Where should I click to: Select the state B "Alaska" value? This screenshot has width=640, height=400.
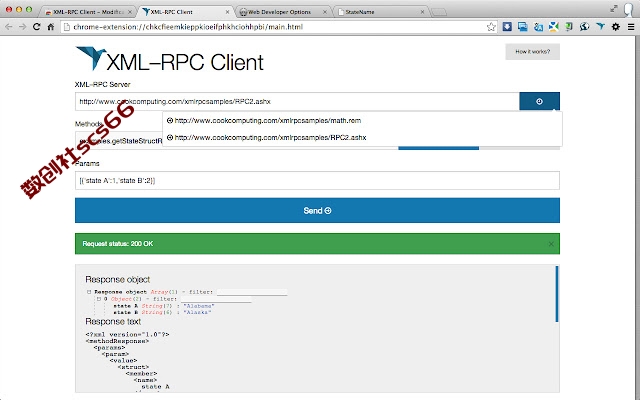coord(197,312)
